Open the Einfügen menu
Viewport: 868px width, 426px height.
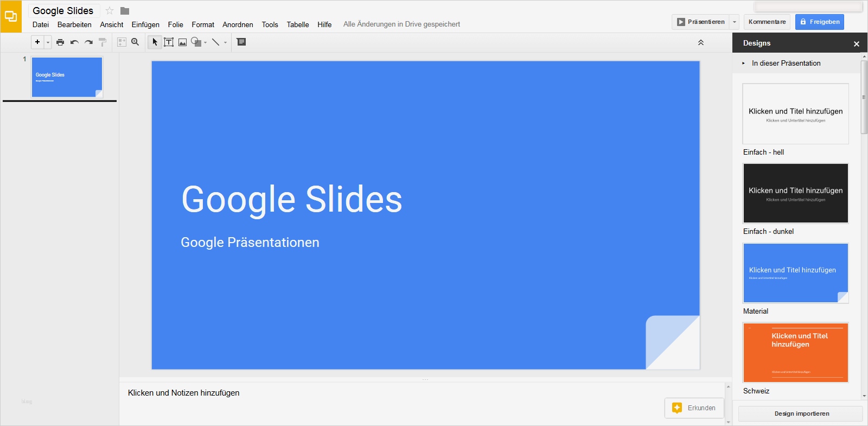click(x=145, y=24)
